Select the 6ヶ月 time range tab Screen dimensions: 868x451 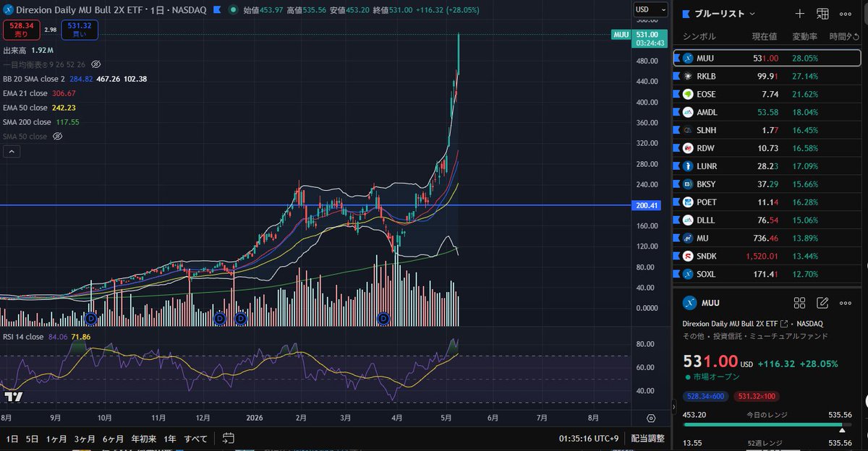click(x=113, y=438)
